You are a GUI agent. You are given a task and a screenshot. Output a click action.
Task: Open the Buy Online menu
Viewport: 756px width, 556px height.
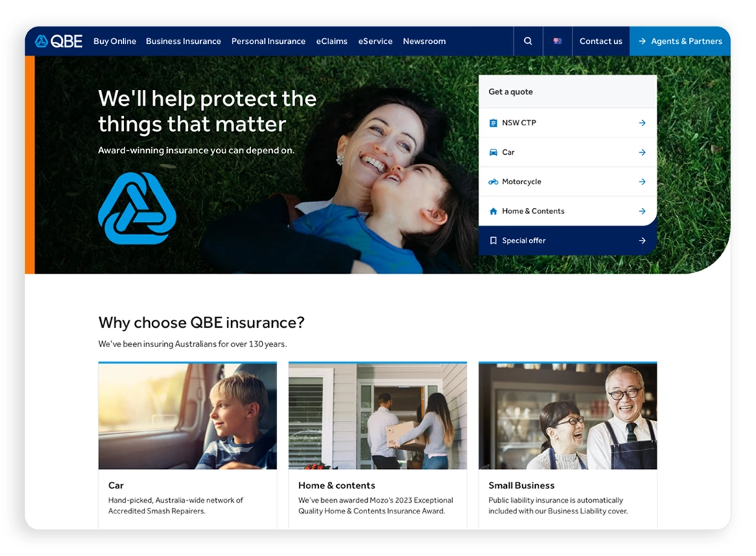point(114,42)
